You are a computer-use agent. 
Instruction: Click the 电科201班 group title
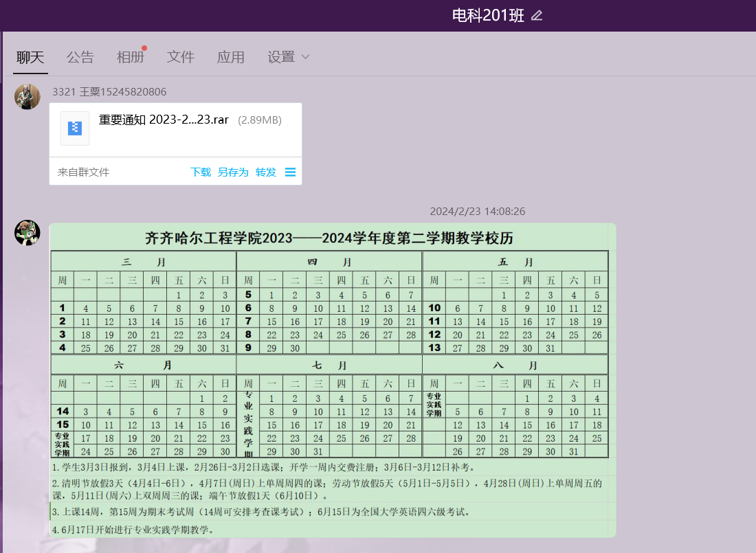488,15
